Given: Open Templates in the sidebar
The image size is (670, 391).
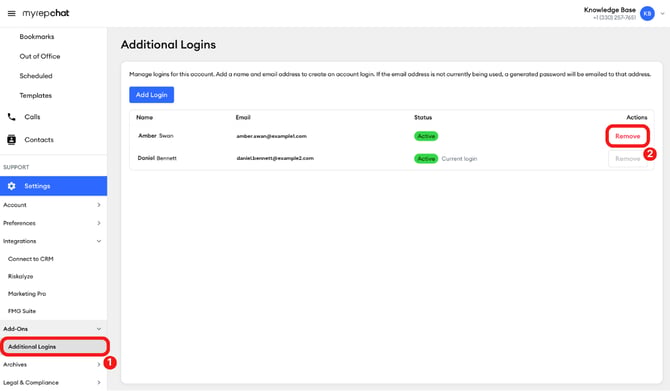Looking at the screenshot, I should (x=35, y=96).
